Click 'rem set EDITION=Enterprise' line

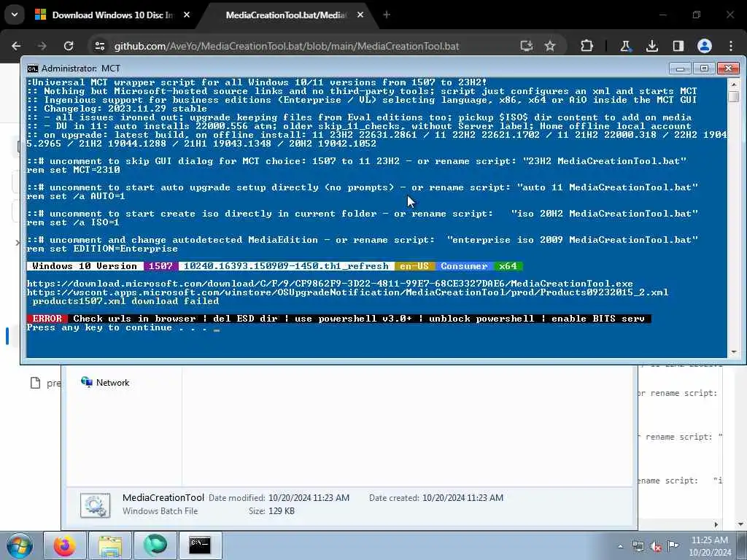click(x=102, y=249)
